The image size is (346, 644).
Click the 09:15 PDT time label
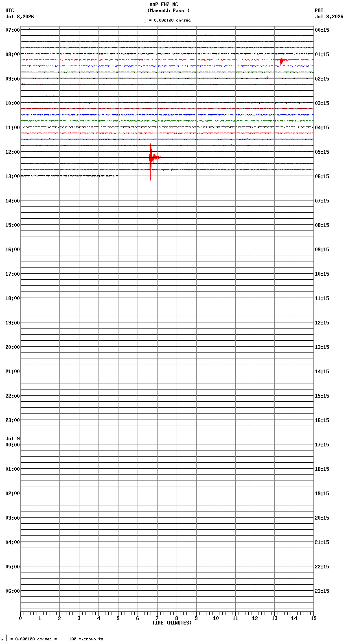pos(322,250)
